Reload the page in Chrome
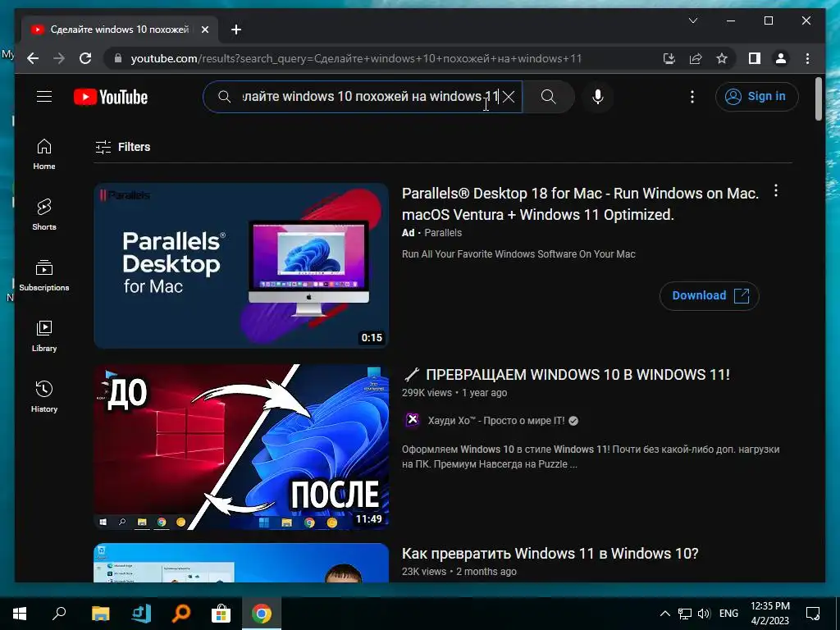The image size is (840, 630). [85, 58]
